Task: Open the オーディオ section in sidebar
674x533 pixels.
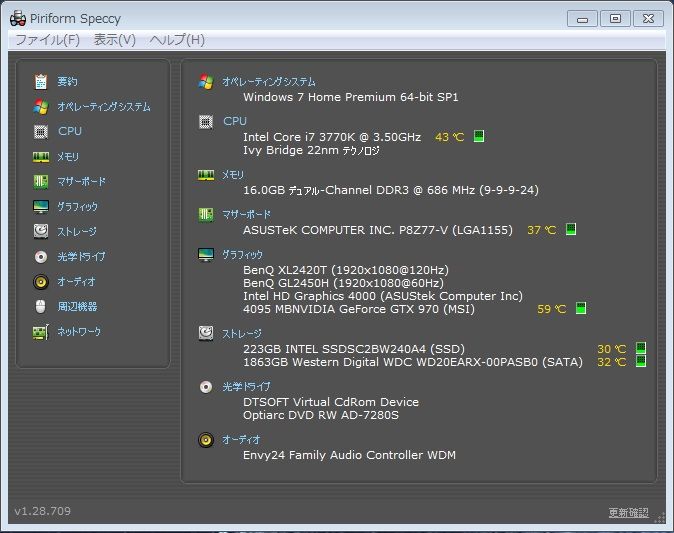Action: coord(77,282)
